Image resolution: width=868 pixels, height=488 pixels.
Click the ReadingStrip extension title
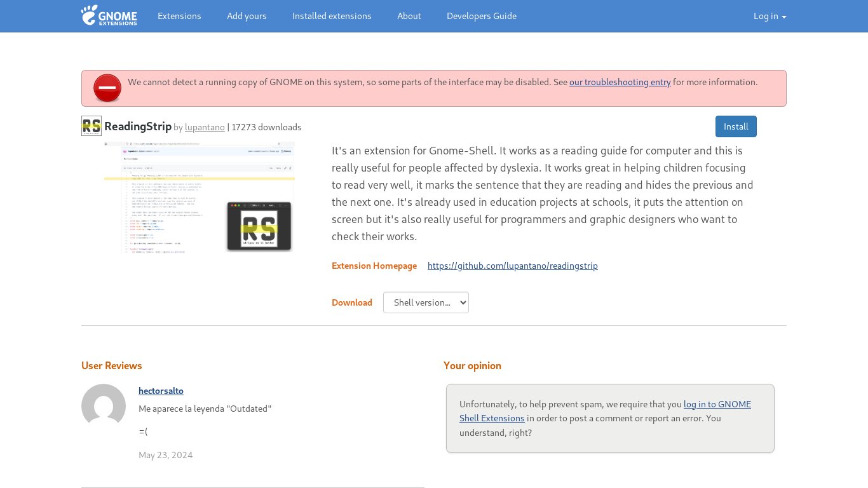point(138,126)
